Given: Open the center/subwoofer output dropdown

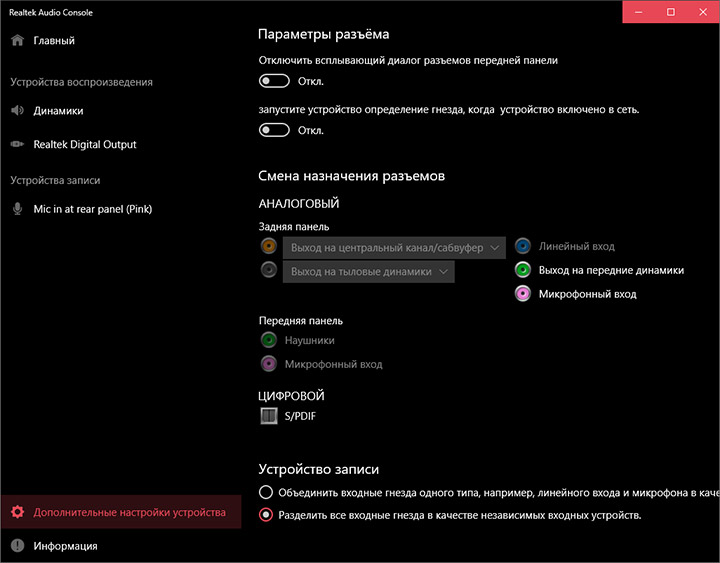Looking at the screenshot, I should click(x=394, y=247).
